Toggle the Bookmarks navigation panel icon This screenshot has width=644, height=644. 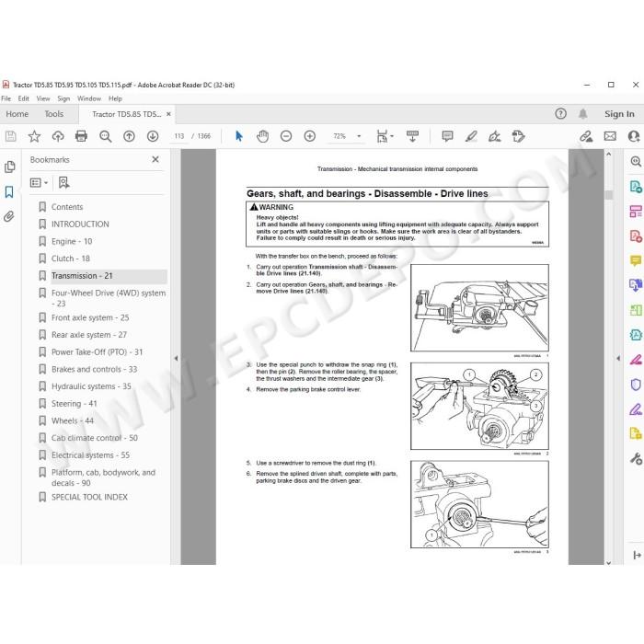tap(9, 191)
